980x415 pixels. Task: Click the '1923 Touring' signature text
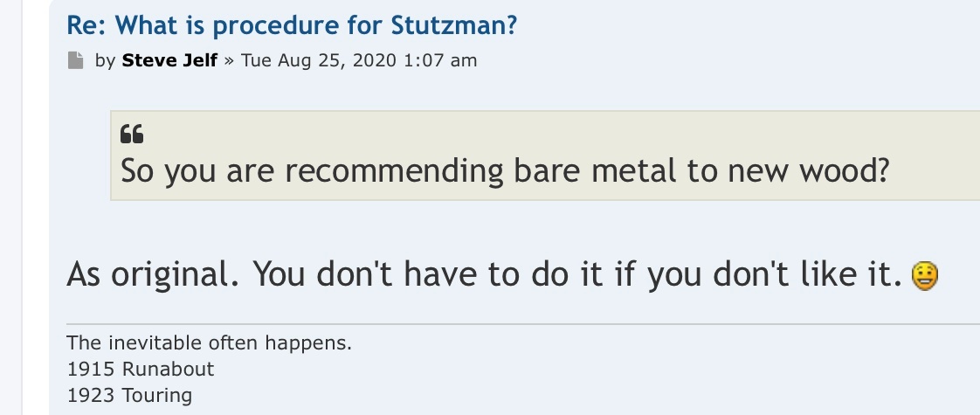pos(129,395)
